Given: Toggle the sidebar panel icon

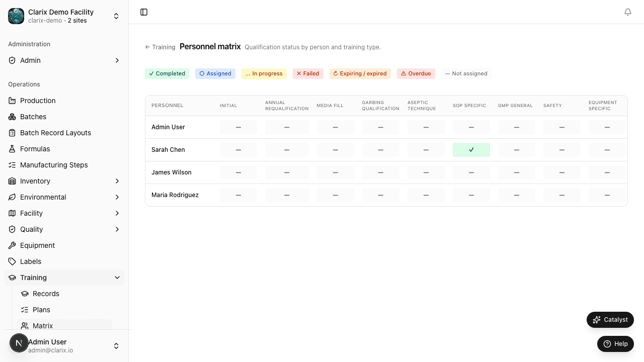Looking at the screenshot, I should (x=144, y=12).
